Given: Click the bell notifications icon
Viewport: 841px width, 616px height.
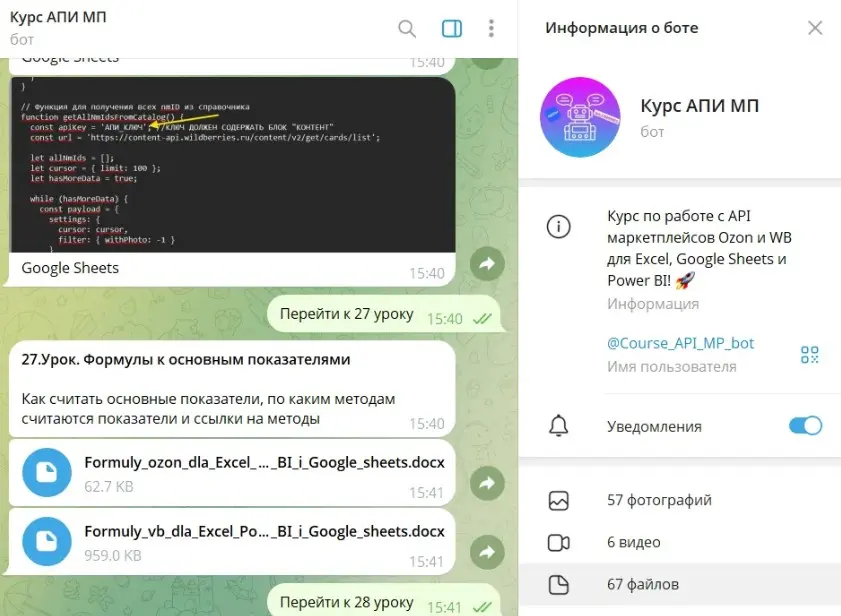Looking at the screenshot, I should 558,426.
